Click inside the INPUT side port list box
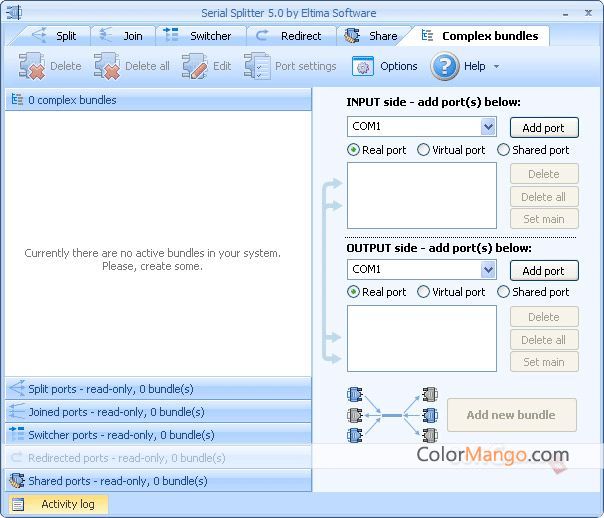Screen dimensions: 604x518 point(421,196)
